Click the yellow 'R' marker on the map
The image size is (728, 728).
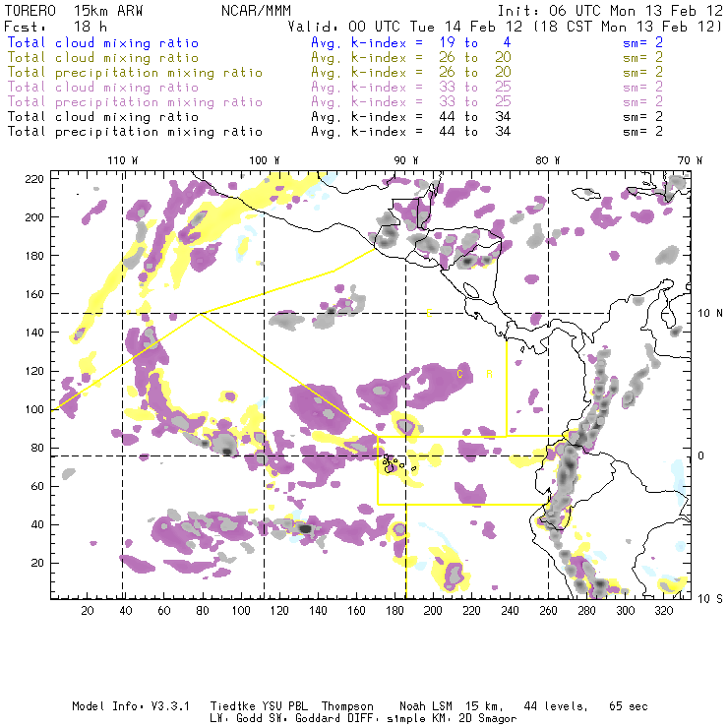(489, 374)
